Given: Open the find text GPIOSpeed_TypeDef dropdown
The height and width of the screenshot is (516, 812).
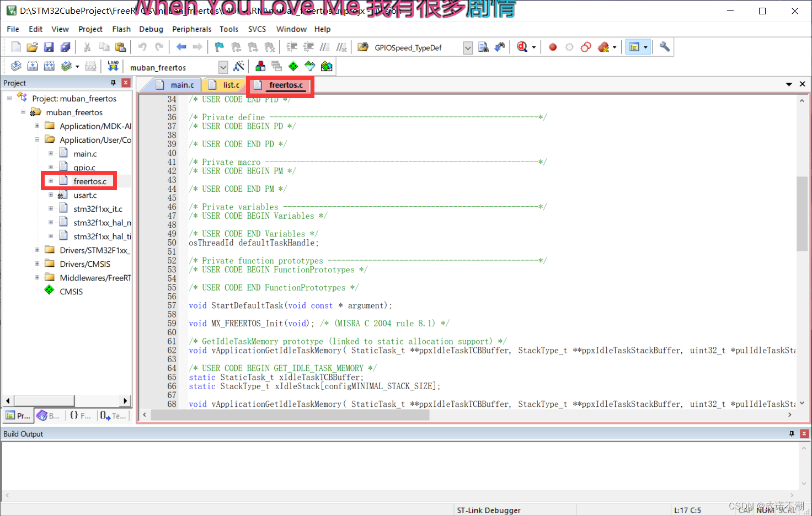Looking at the screenshot, I should 468,48.
